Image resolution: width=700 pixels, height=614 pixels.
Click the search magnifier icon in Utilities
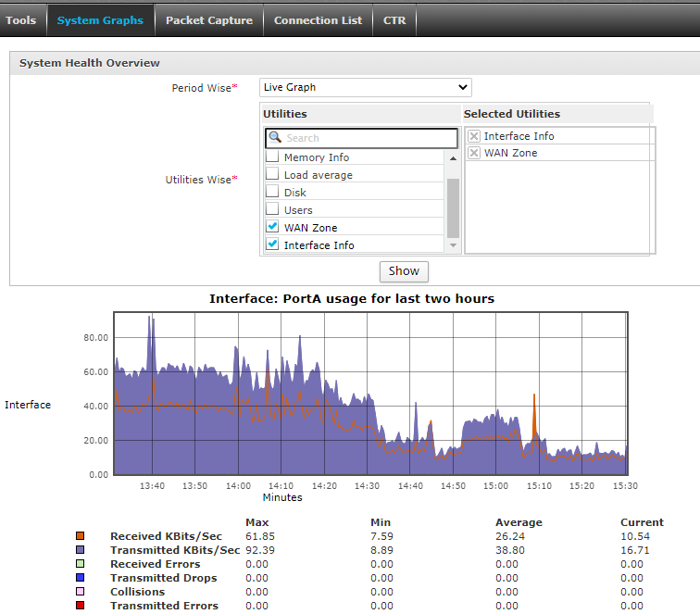[275, 138]
